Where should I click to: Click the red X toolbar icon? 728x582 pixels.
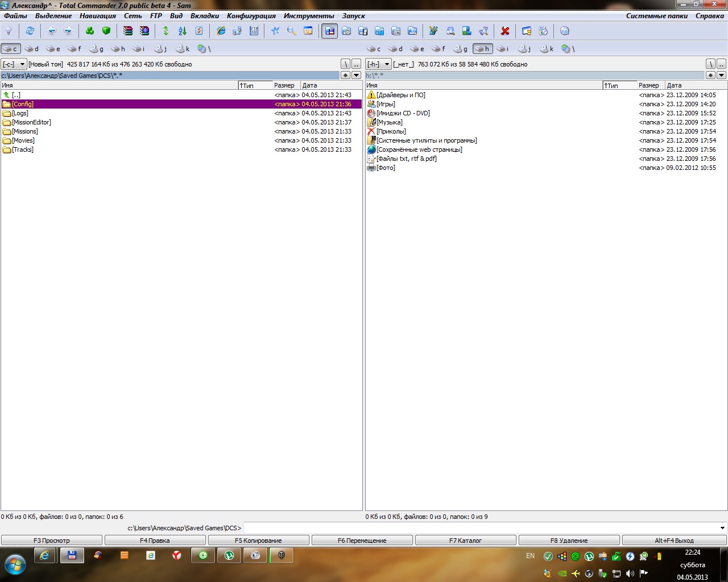[x=504, y=31]
